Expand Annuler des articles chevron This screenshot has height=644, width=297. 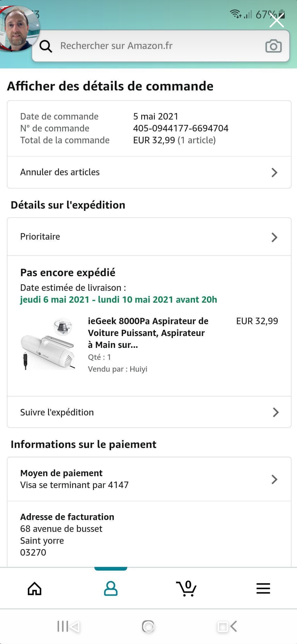(x=274, y=173)
